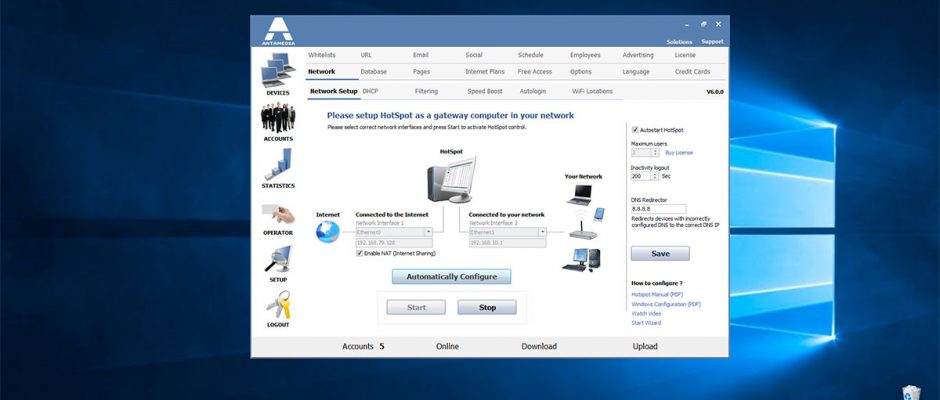Image resolution: width=940 pixels, height=400 pixels.
Task: Open the Speed Boost subtab
Action: [485, 91]
